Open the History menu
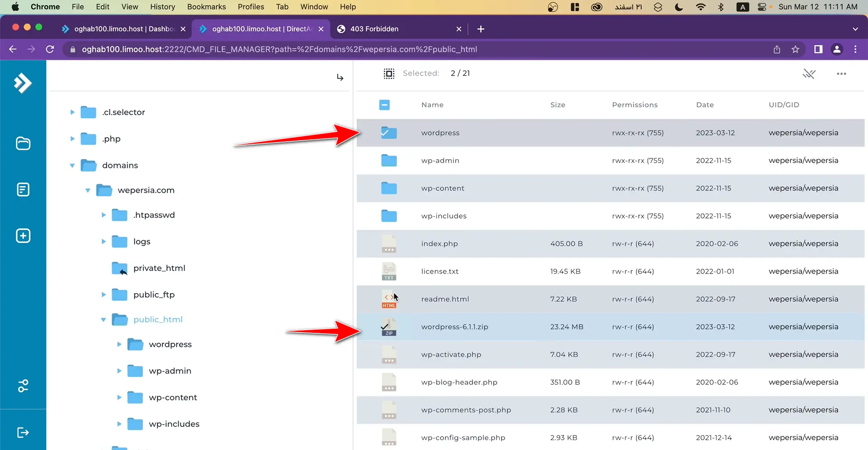 tap(162, 7)
